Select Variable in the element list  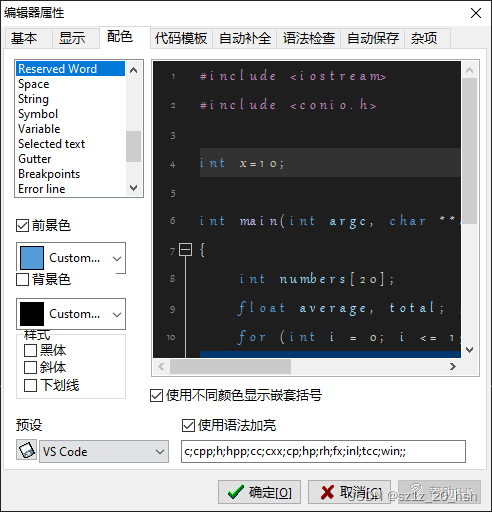71,129
